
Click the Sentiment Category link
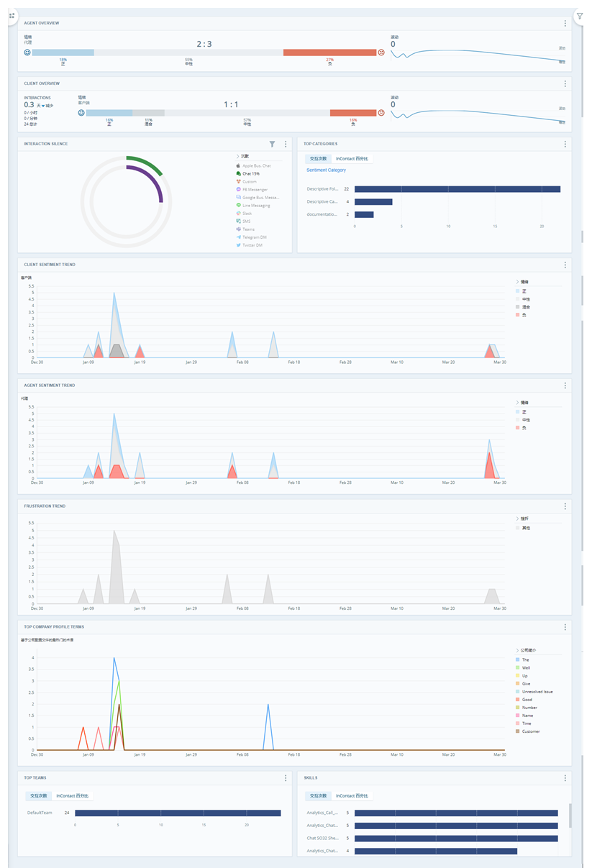[326, 170]
